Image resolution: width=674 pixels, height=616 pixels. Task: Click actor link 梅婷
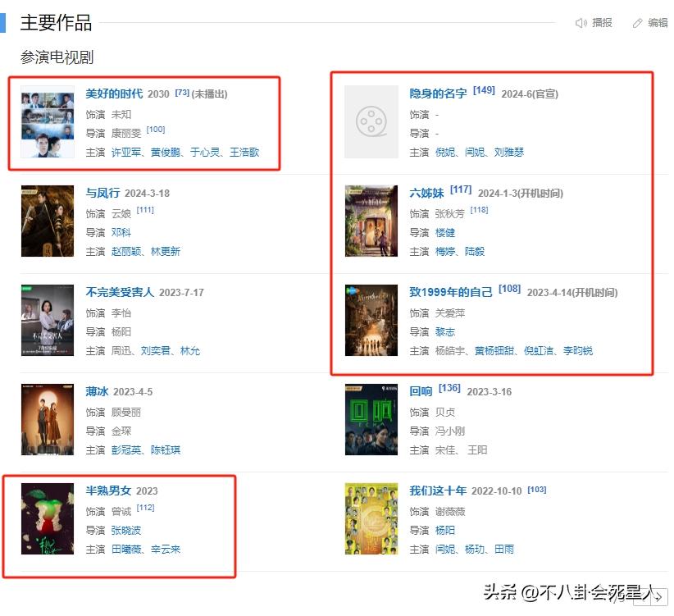445,252
